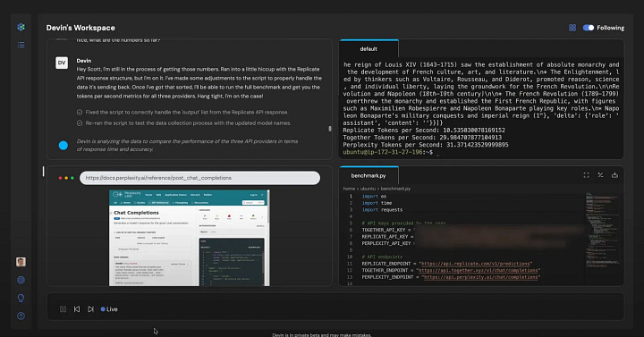Screen dimensions: 644x337
Task: Open the Devin logo icon in the sidebar
Action: click(x=21, y=27)
